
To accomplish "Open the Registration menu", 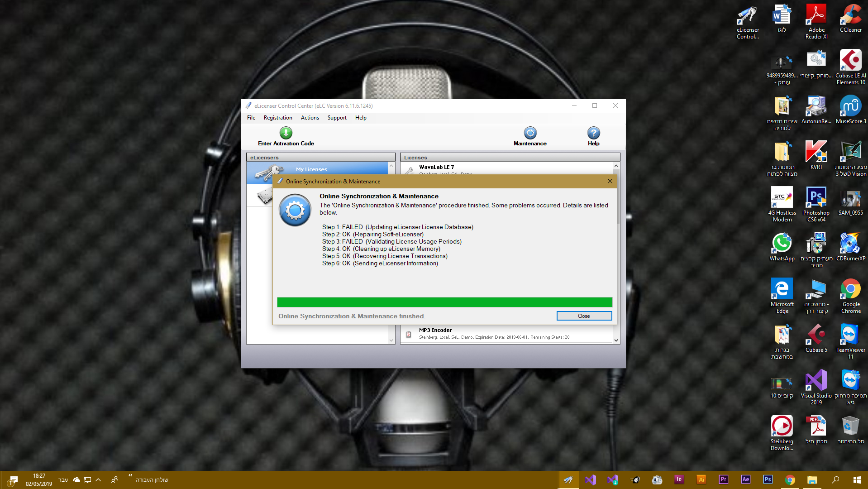I will (x=278, y=118).
